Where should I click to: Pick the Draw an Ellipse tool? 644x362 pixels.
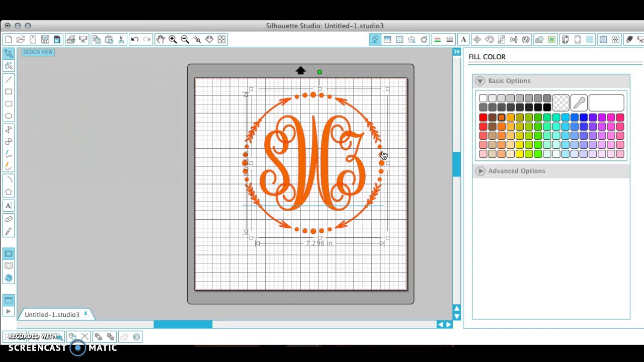coord(9,116)
